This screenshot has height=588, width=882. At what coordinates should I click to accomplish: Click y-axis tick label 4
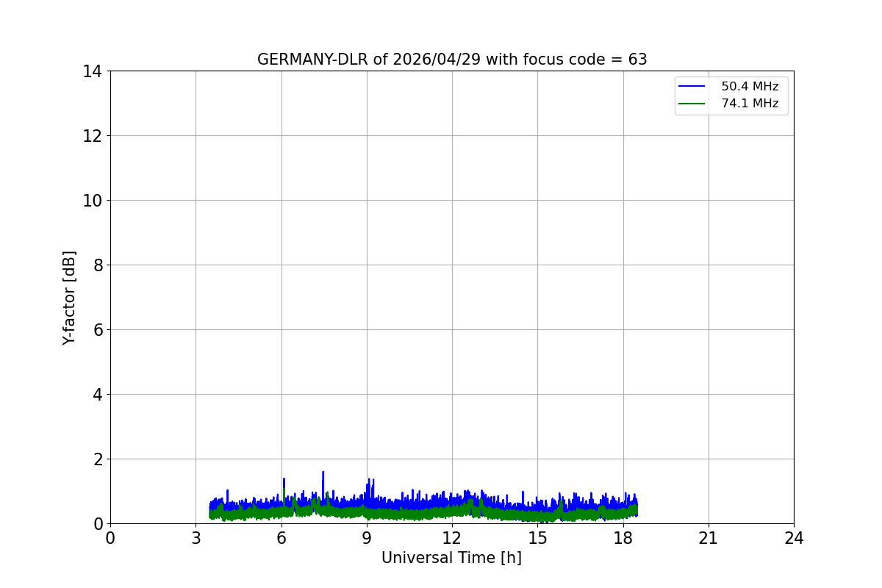97,395
